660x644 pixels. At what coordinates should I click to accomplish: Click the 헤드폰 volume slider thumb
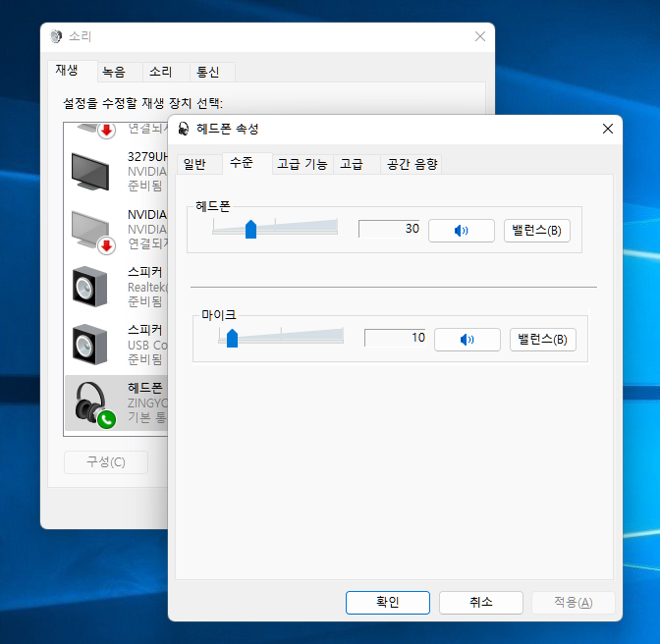(250, 230)
